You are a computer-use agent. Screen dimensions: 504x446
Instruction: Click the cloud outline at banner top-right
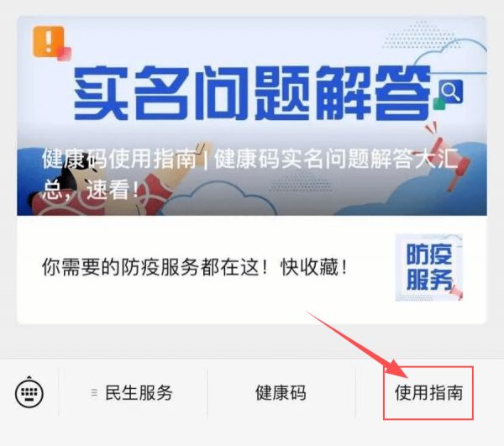click(450, 55)
